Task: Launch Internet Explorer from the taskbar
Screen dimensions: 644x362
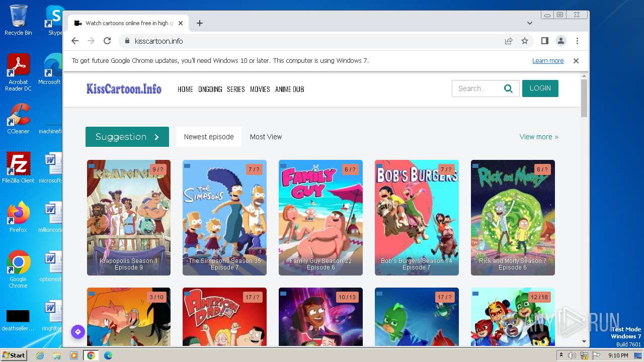Action: (40, 355)
